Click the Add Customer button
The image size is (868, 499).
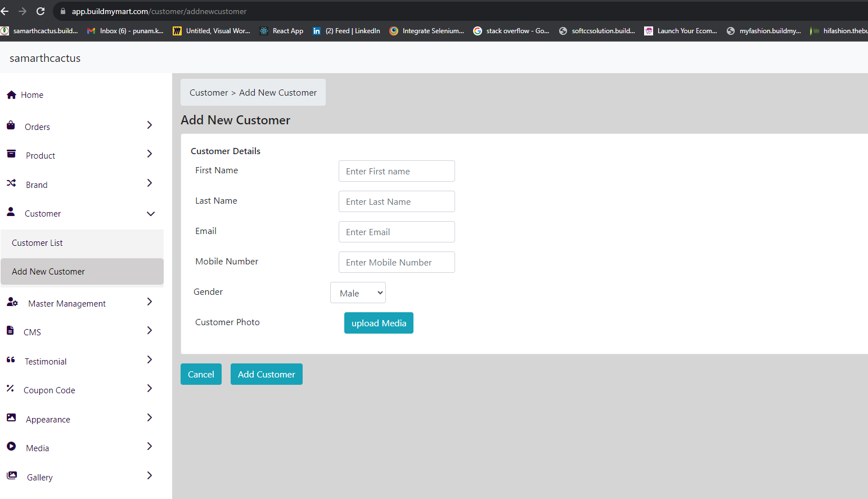267,374
